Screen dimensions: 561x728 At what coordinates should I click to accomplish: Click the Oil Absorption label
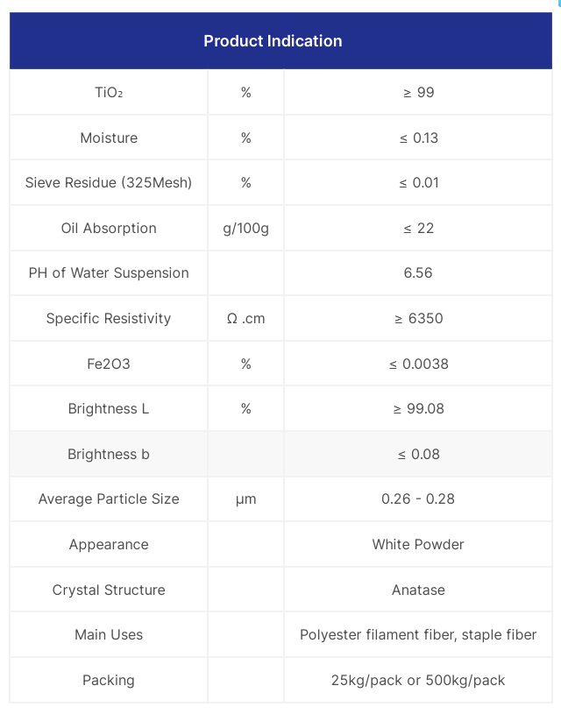[x=109, y=228]
